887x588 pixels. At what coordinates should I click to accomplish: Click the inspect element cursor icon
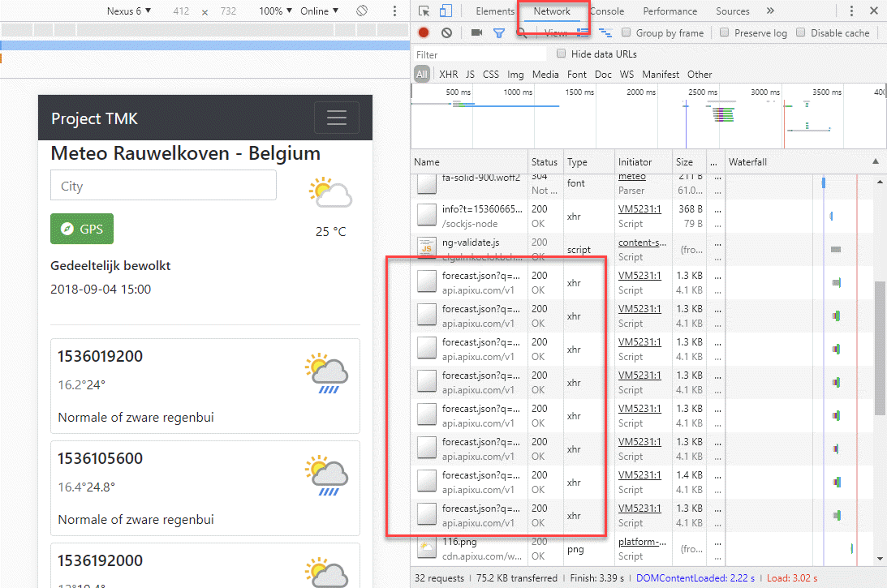point(424,11)
